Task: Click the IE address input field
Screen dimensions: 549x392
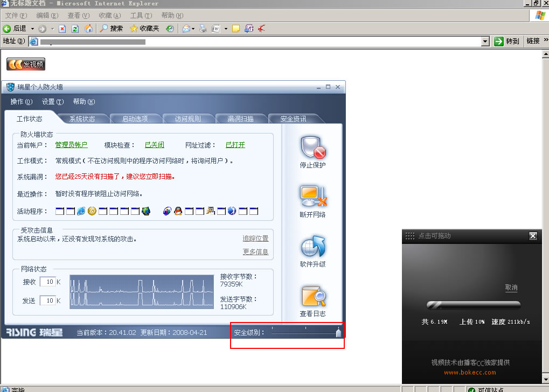Action: pyautogui.click(x=260, y=41)
